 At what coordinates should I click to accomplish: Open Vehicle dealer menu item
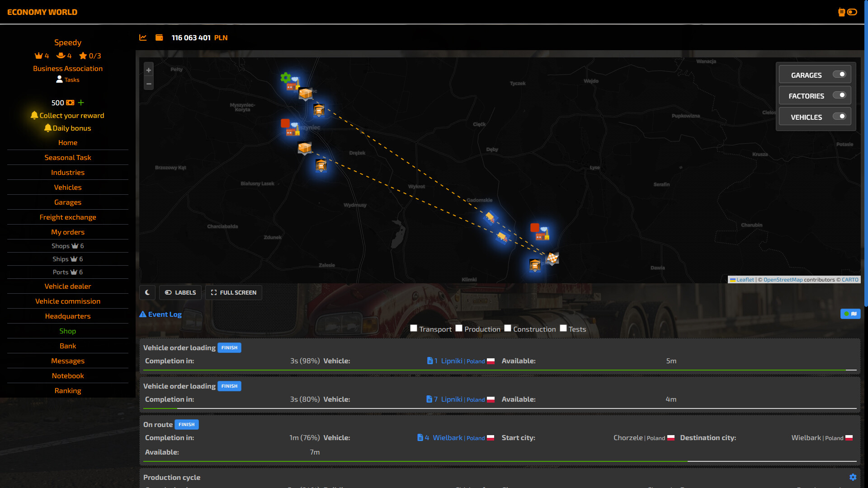[68, 286]
